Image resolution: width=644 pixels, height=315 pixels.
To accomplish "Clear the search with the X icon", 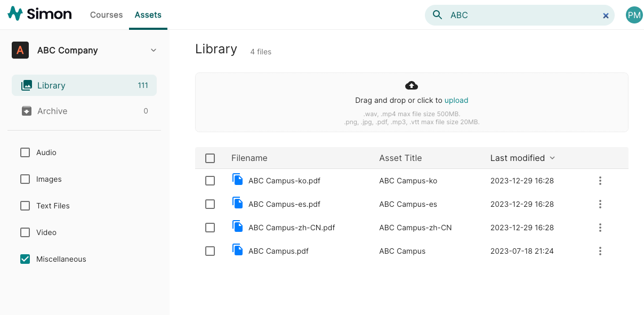I will (606, 15).
